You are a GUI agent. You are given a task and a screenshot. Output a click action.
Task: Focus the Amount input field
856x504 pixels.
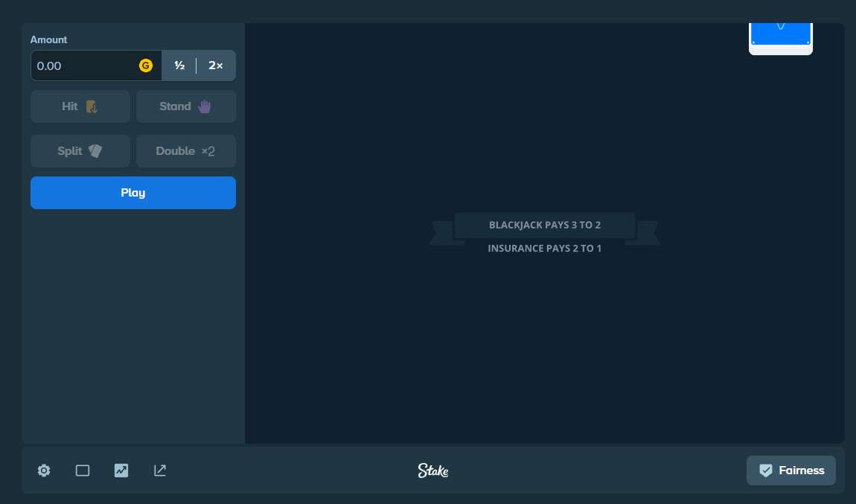pyautogui.click(x=96, y=66)
